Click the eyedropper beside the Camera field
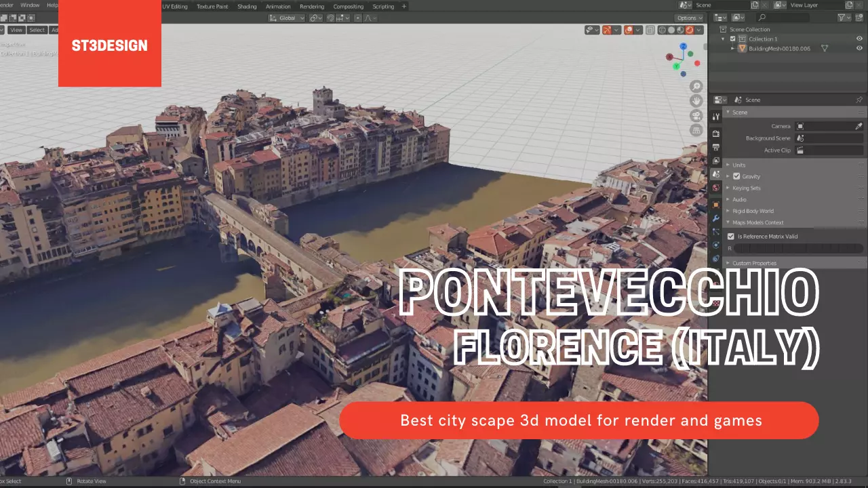The width and height of the screenshot is (868, 488). pyautogui.click(x=859, y=126)
